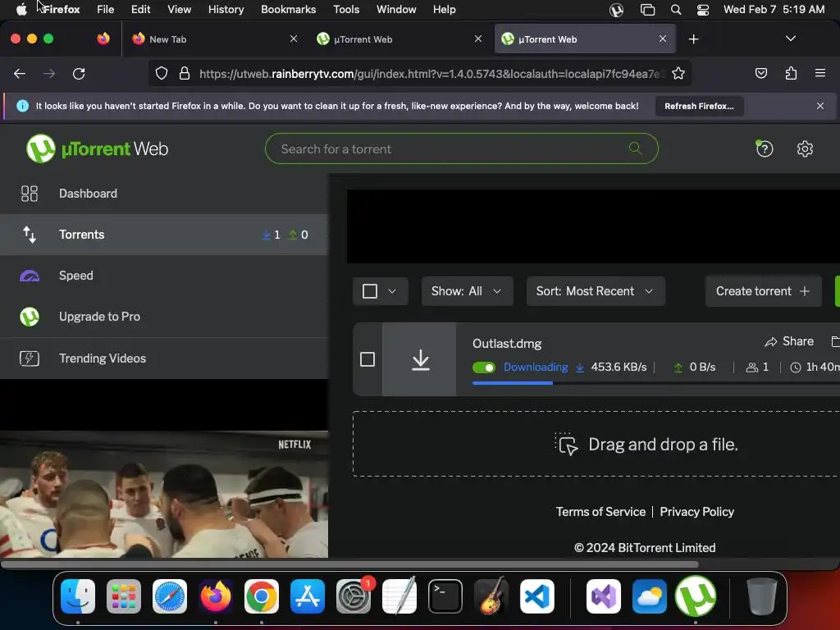Open the Privacy Policy link

[x=696, y=512]
